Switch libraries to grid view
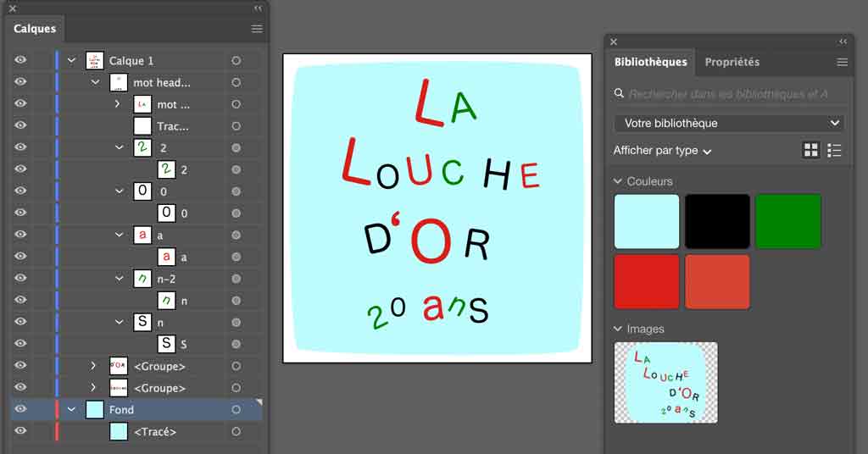Image resolution: width=868 pixels, height=454 pixels. pos(811,150)
